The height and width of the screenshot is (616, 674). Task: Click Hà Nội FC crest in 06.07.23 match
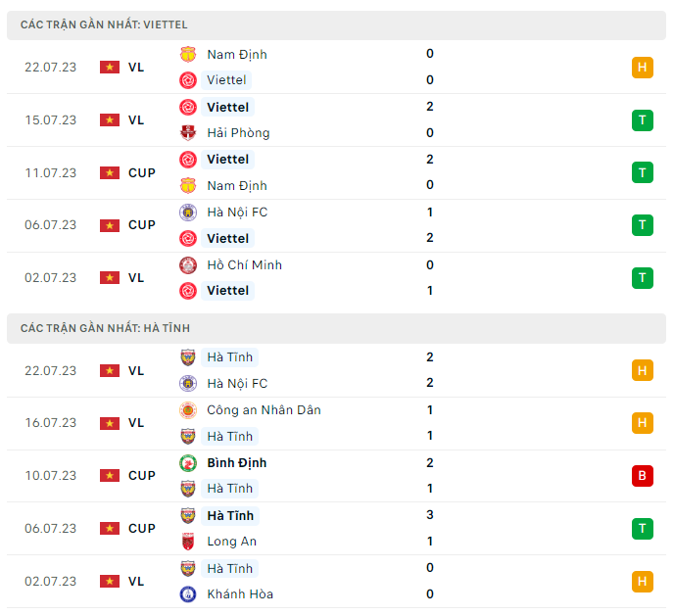[x=188, y=213]
